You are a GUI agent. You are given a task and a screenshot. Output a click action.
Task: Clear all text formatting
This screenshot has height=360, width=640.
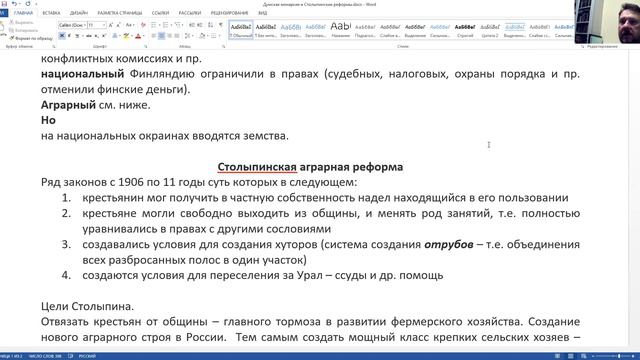tap(143, 25)
